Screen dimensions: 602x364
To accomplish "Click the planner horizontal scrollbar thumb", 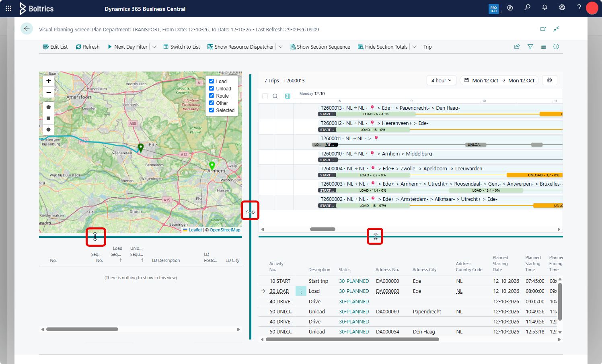I will pyautogui.click(x=323, y=229).
